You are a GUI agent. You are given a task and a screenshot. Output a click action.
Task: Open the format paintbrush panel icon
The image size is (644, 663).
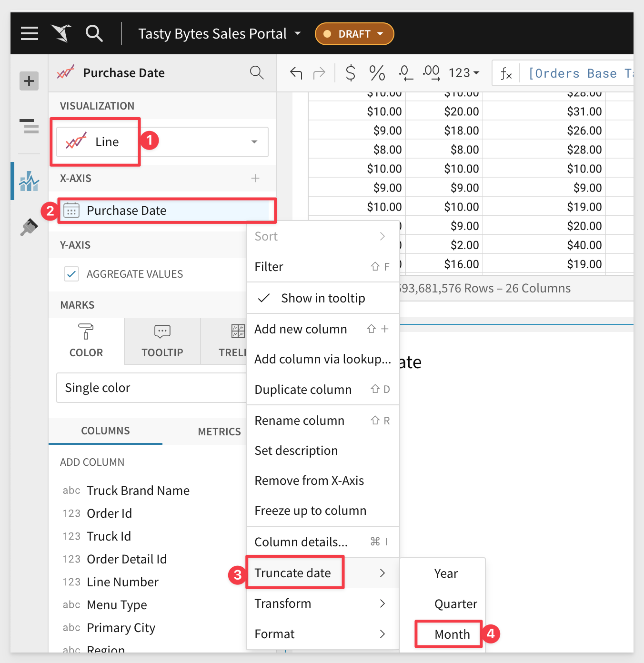[x=29, y=227]
